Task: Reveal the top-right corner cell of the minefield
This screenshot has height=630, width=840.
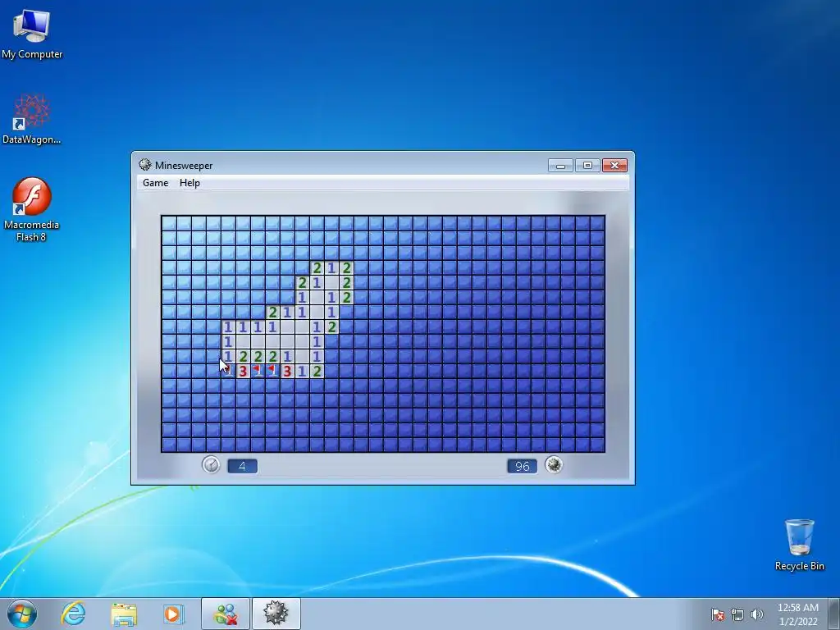Action: pos(597,223)
